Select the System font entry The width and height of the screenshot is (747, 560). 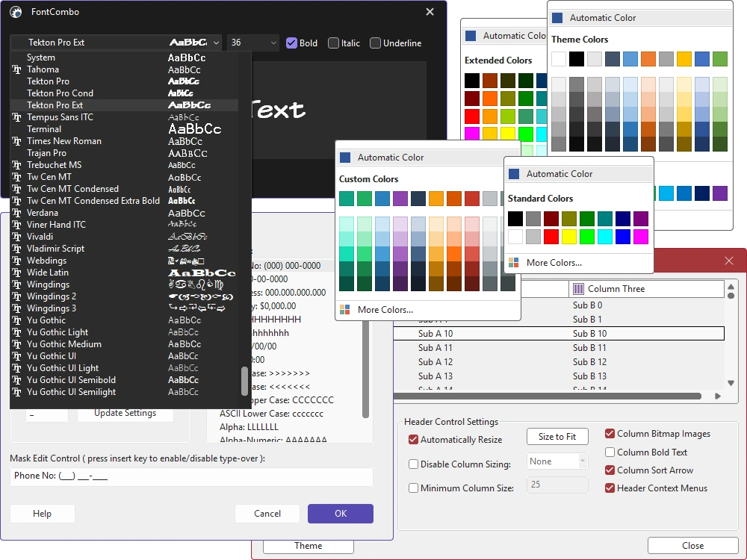point(124,57)
